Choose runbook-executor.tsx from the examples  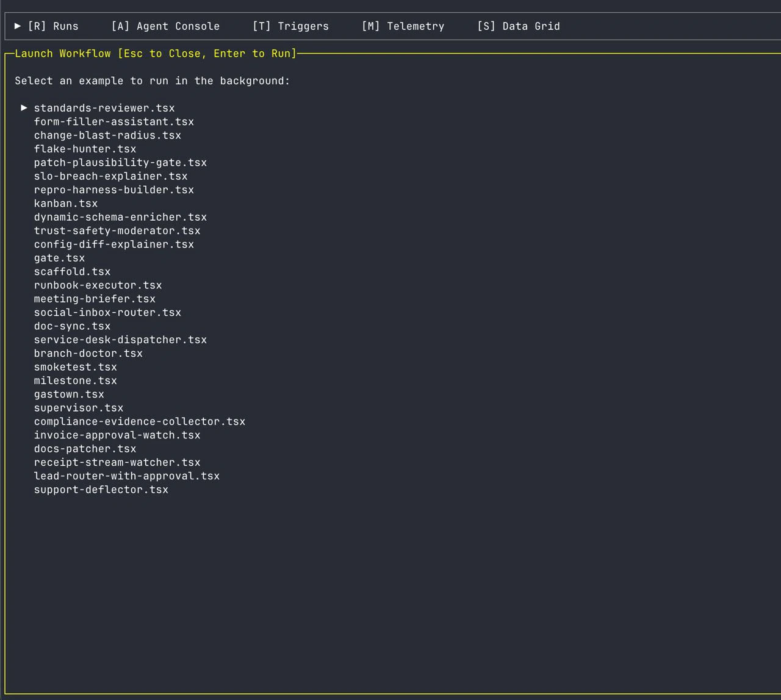point(98,285)
